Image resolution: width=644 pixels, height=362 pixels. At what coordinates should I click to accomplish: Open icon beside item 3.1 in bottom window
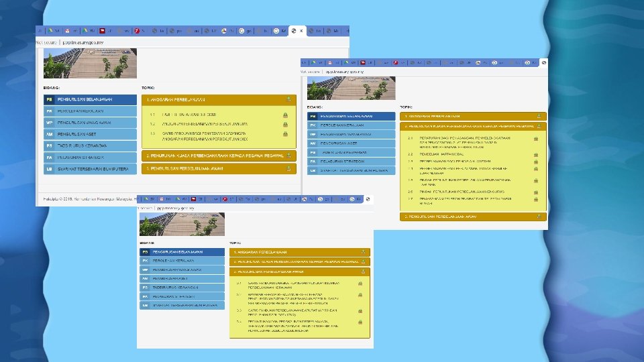[x=360, y=284]
